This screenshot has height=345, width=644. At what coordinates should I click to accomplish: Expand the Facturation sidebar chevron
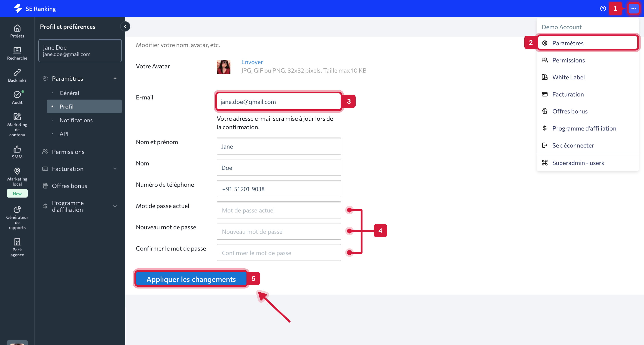115,169
